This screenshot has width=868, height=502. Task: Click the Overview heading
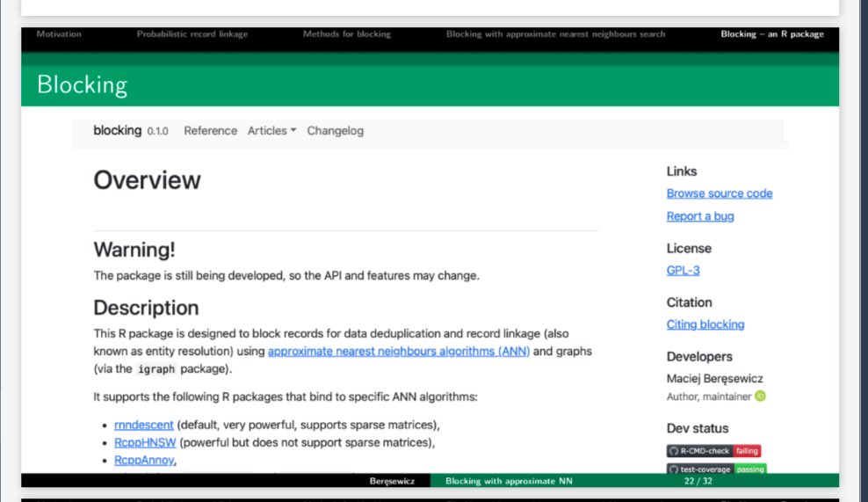tap(147, 180)
